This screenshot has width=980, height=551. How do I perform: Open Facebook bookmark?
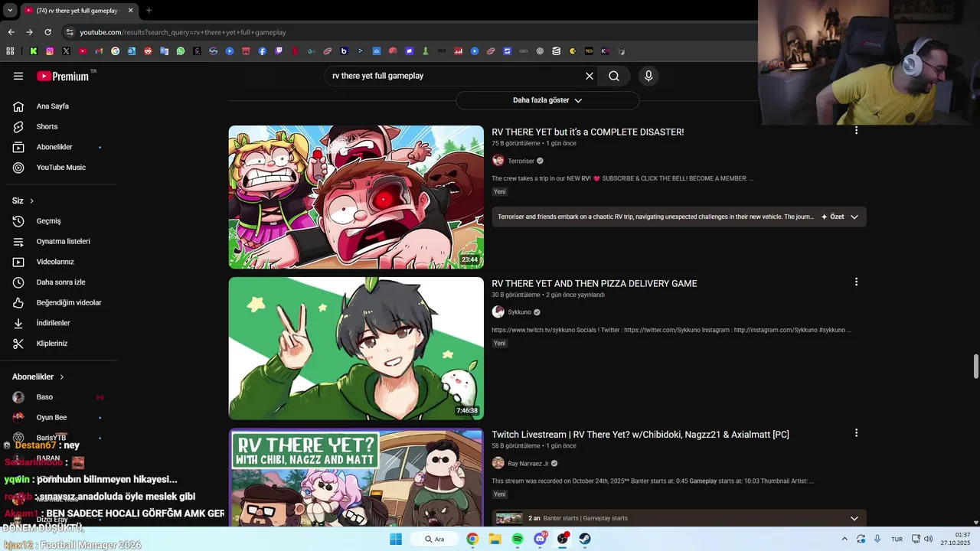(x=263, y=51)
